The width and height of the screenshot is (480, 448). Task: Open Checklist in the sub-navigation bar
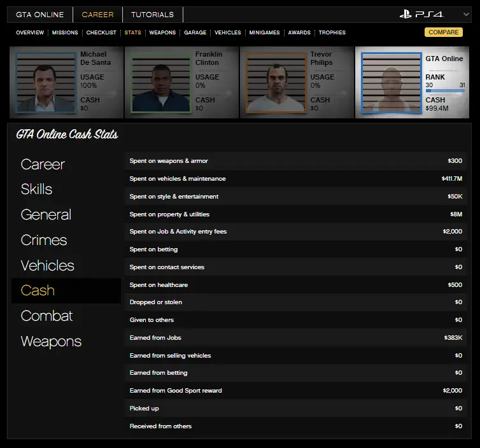point(101,32)
